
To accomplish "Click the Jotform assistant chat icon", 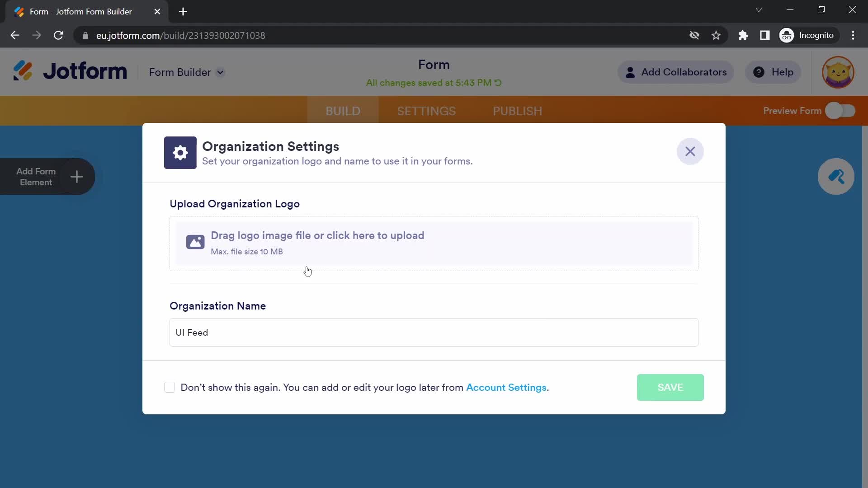I will tap(837, 177).
